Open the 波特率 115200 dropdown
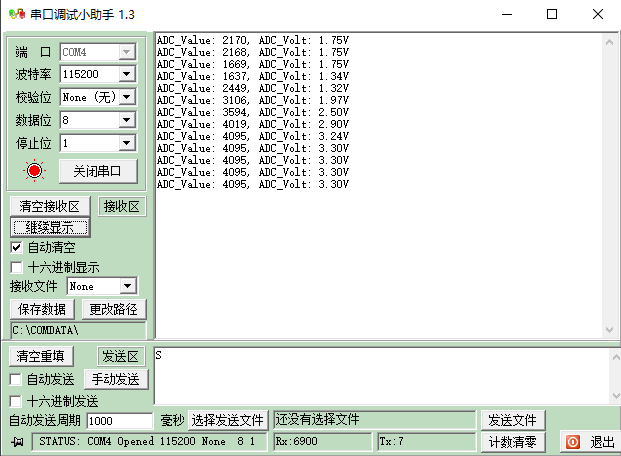621x456 pixels. (x=127, y=74)
